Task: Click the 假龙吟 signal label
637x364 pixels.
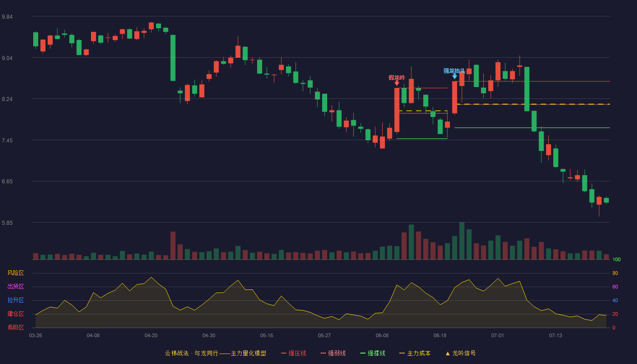Action: point(397,78)
